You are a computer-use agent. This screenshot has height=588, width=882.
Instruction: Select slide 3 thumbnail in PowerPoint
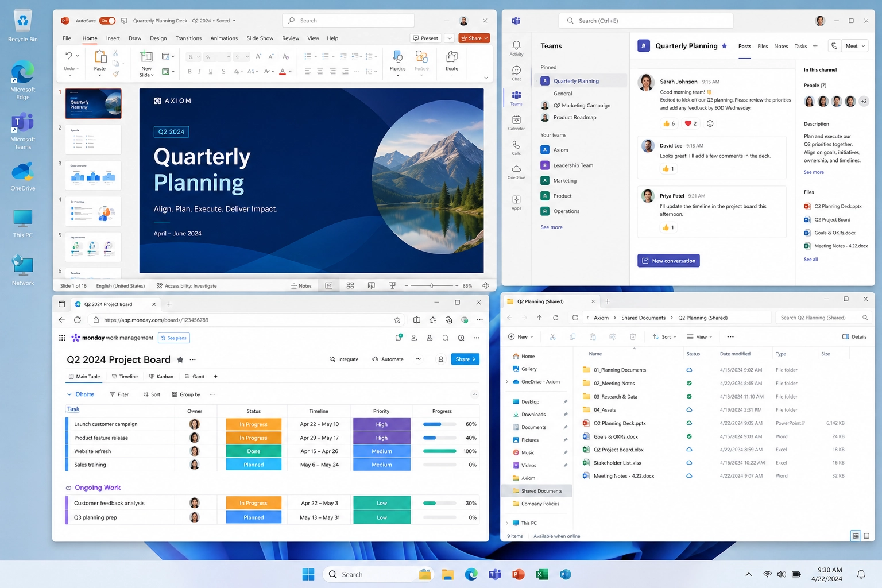pos(93,175)
